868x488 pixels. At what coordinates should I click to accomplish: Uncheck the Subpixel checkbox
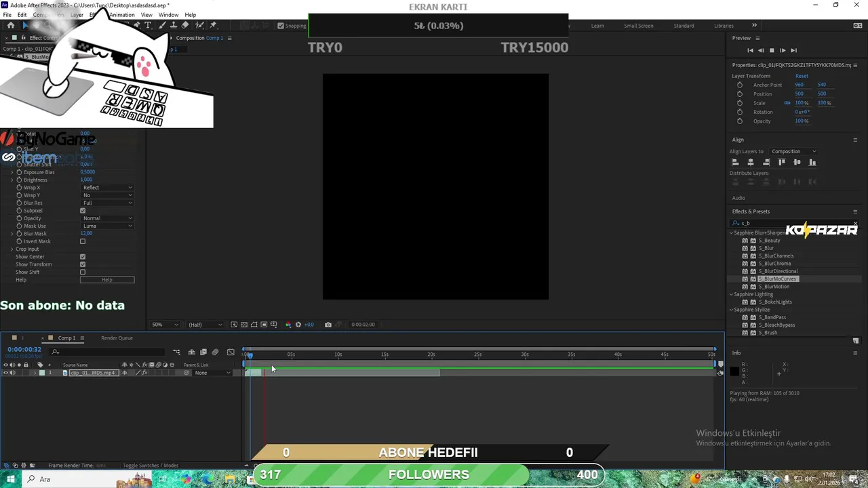(83, 211)
